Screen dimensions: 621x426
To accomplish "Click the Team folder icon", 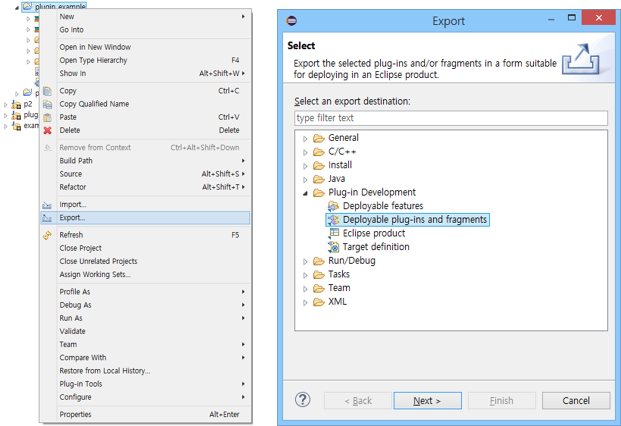I will click(319, 288).
